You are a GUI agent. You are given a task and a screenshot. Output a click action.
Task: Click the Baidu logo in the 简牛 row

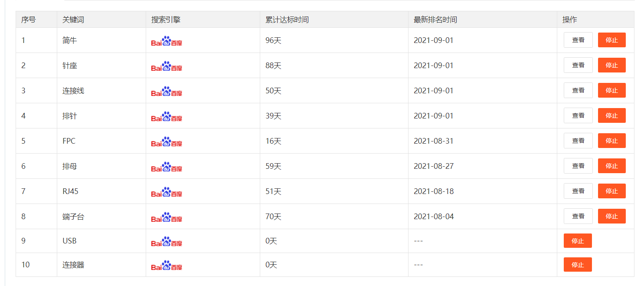(167, 41)
